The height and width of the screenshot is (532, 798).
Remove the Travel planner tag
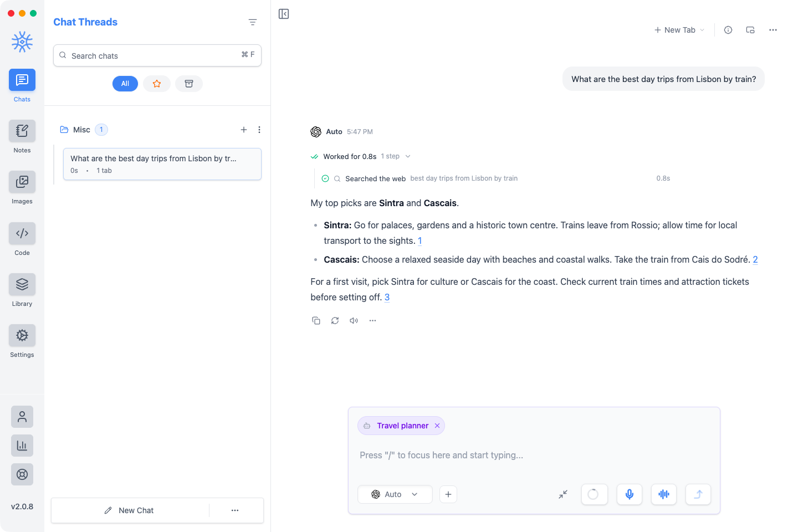pos(437,426)
